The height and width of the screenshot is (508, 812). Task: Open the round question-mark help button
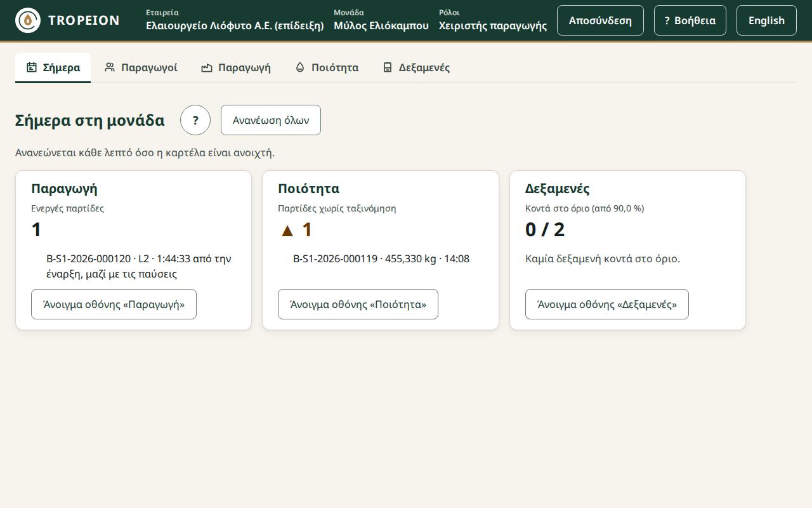point(195,120)
